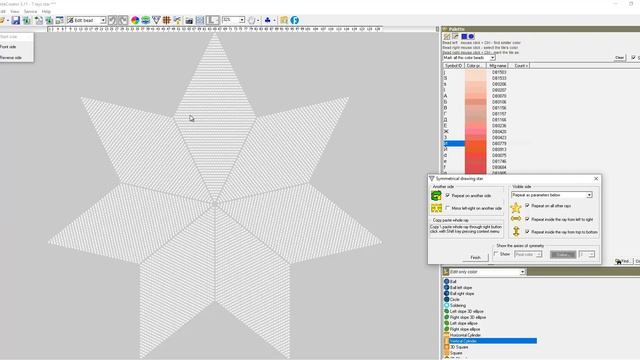Screen dimensions: 640x360
Task: Click the top ray of the star
Action: [x=215, y=118]
